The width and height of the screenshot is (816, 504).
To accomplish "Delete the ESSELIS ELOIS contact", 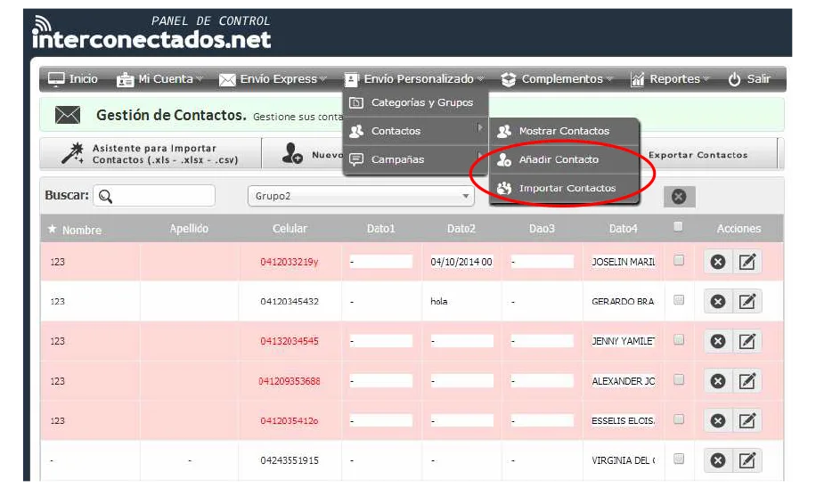I will pos(718,421).
